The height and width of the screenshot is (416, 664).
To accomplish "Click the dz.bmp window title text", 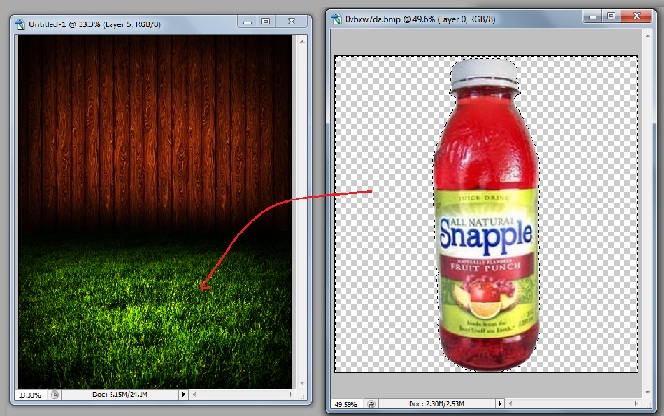I will [x=420, y=19].
